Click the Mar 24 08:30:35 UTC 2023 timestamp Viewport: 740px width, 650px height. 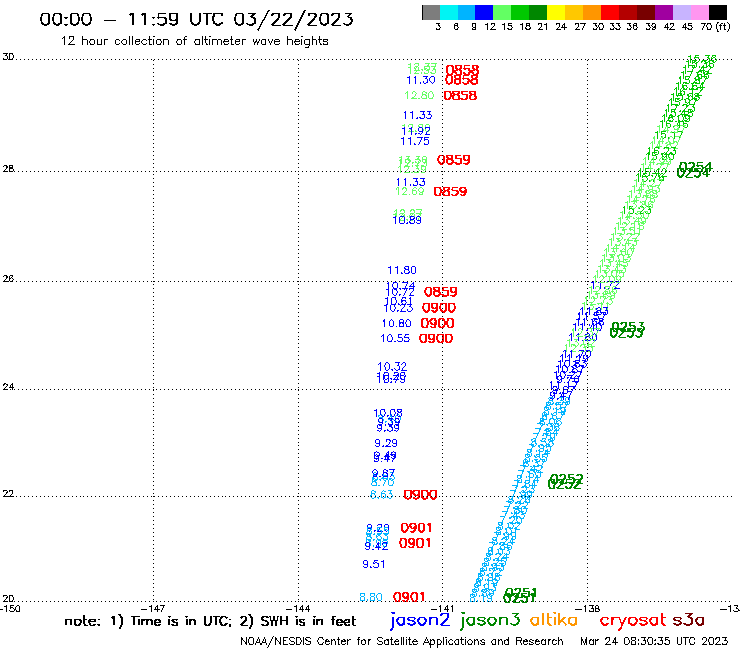[654, 641]
